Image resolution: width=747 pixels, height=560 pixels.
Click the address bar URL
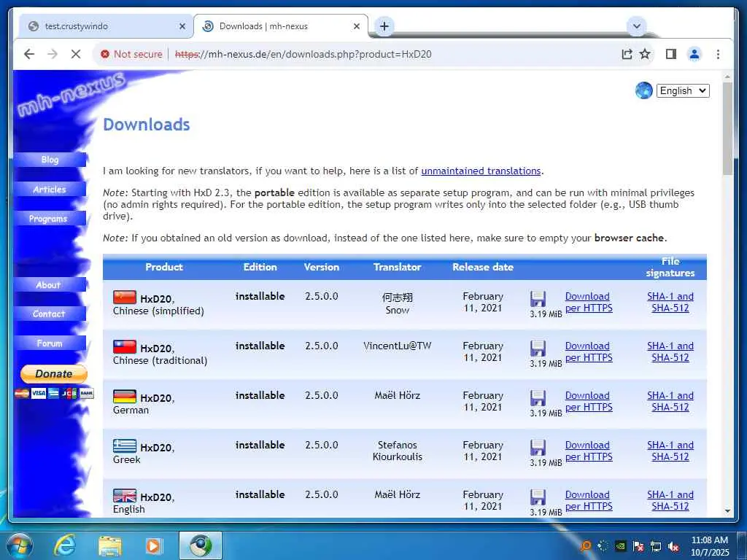303,54
